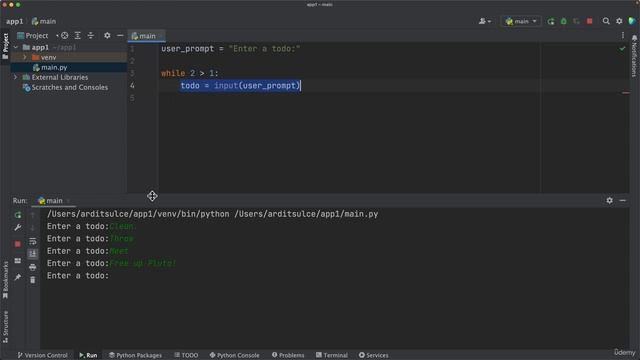Rerun main from the top toolbar
This screenshot has width=640, height=360.
(x=551, y=21)
